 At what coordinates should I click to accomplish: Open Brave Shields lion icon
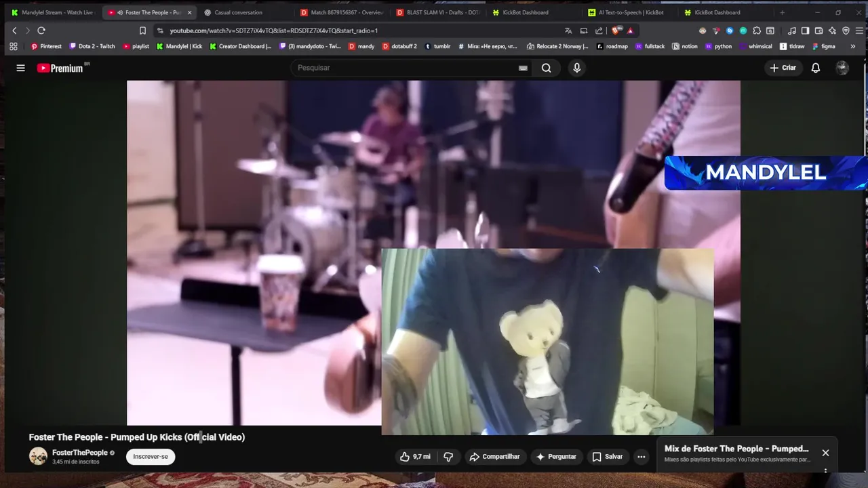pos(616,30)
